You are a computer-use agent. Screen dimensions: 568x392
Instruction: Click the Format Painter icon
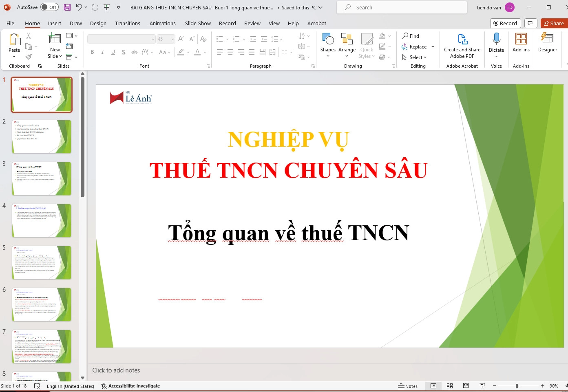point(29,57)
